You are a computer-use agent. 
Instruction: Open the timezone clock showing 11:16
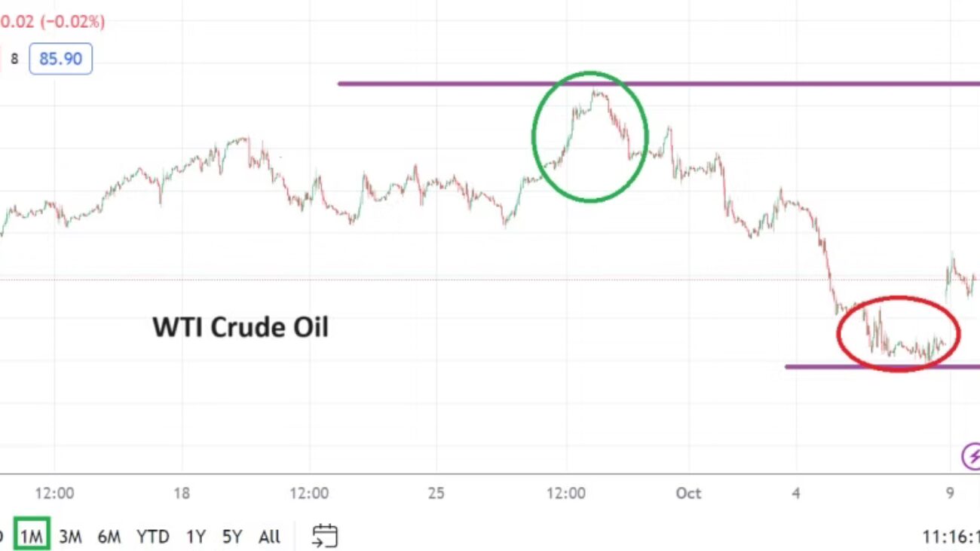pyautogui.click(x=951, y=537)
